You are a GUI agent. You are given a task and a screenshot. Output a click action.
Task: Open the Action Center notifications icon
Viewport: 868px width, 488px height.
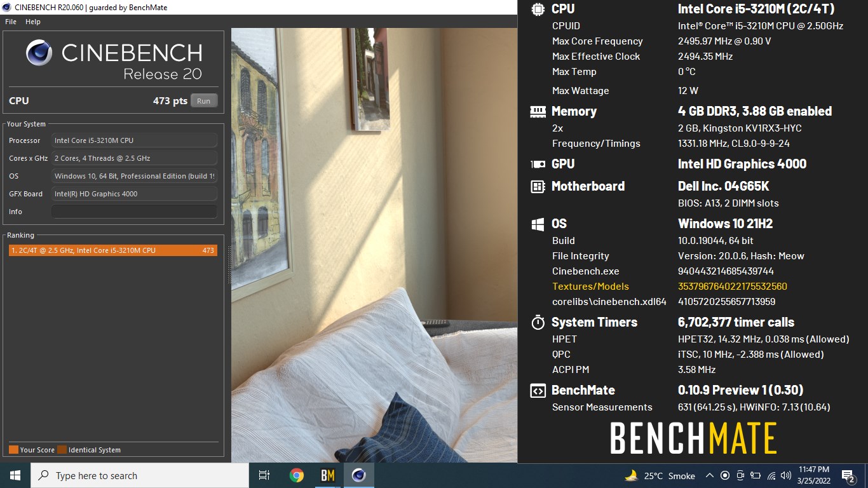coord(848,475)
